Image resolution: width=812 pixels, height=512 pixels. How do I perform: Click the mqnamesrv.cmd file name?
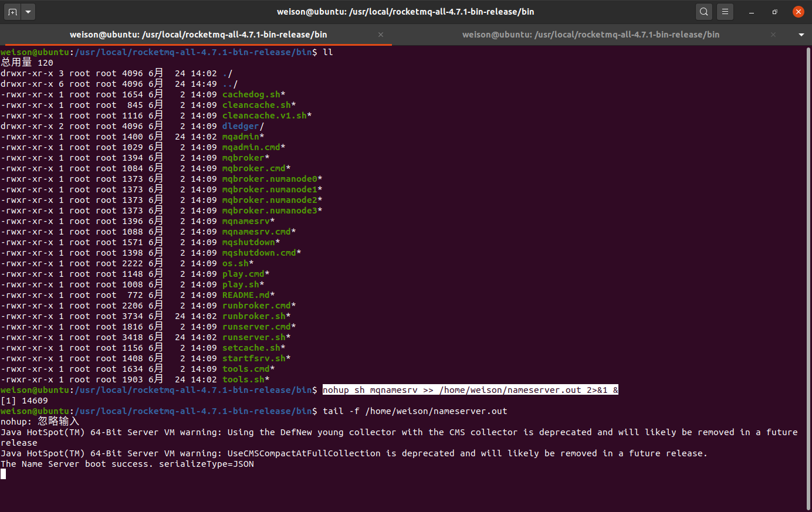pos(256,232)
